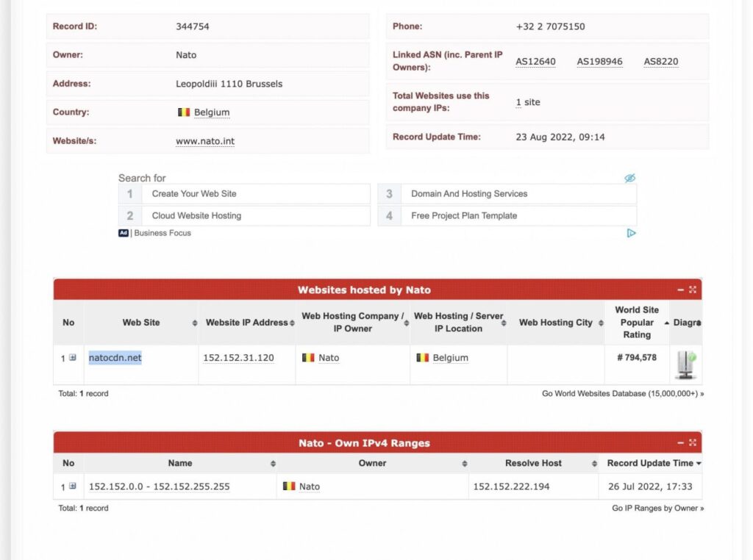Click the popularity rating '# 794,578'
The height and width of the screenshot is (560, 753).
coord(637,357)
